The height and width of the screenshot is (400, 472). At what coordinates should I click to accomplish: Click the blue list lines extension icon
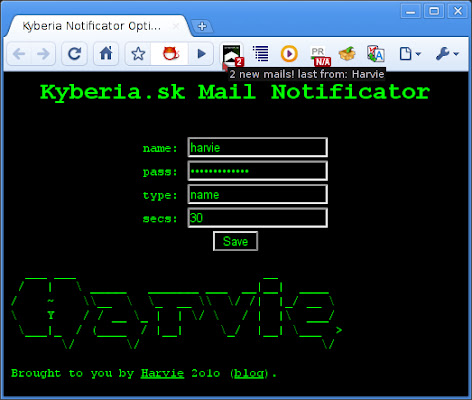[x=261, y=54]
